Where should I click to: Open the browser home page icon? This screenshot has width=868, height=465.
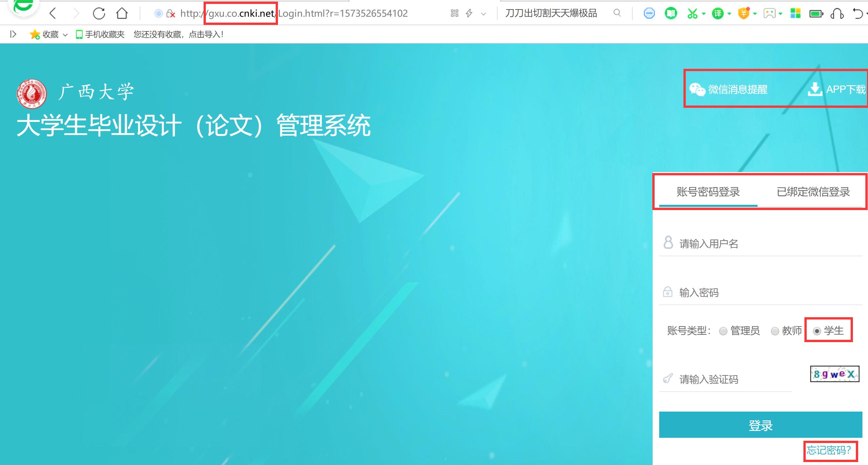pyautogui.click(x=122, y=13)
